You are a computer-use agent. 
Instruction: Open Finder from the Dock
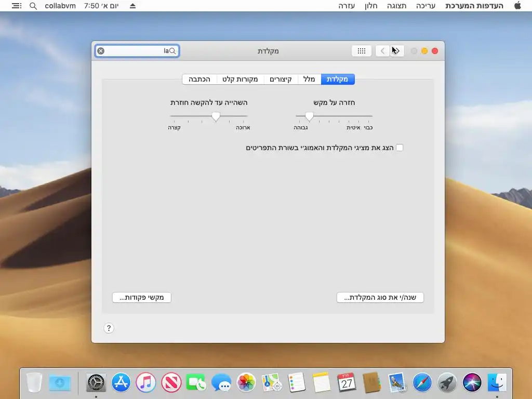tap(497, 382)
